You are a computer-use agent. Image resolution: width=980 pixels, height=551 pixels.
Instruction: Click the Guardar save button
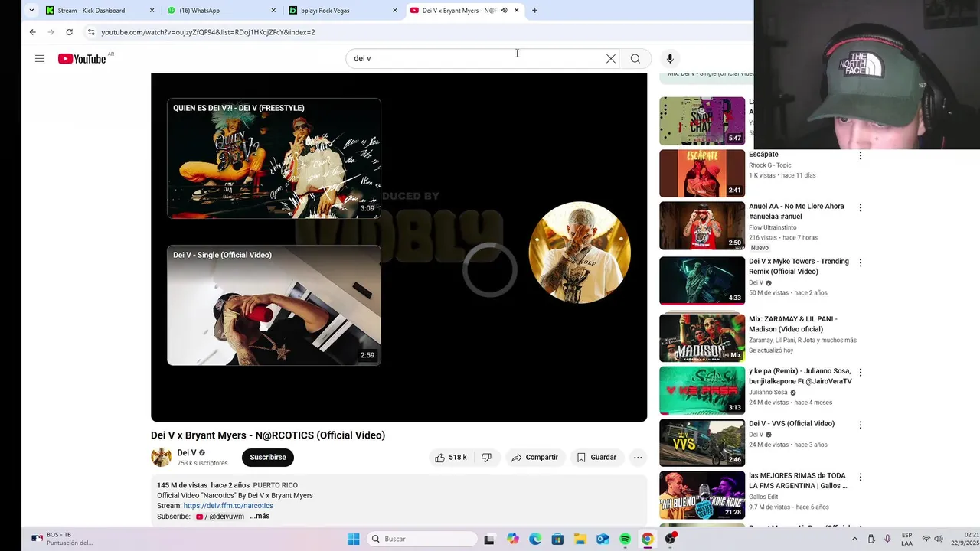click(596, 458)
